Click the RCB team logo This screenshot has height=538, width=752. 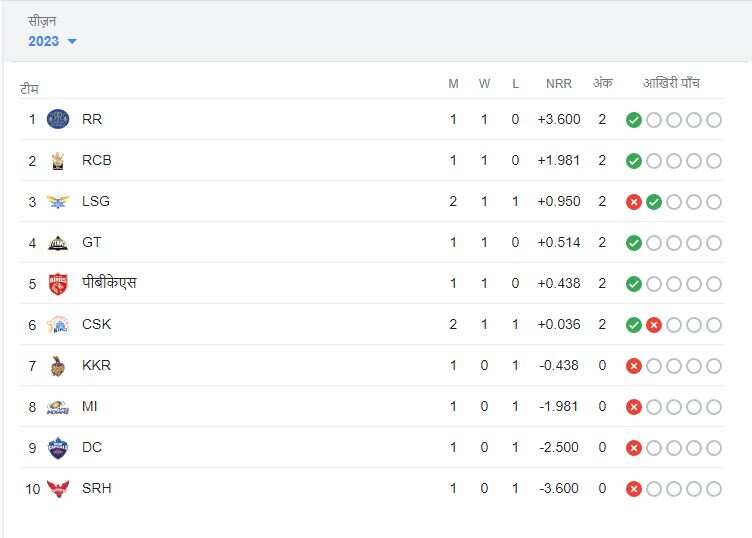point(58,160)
